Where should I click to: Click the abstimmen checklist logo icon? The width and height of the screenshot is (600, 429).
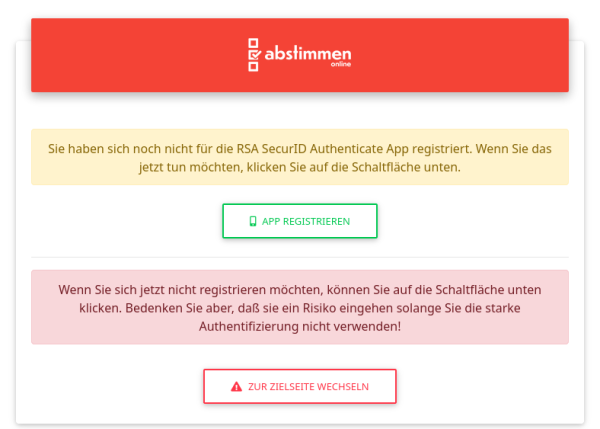pyautogui.click(x=254, y=55)
